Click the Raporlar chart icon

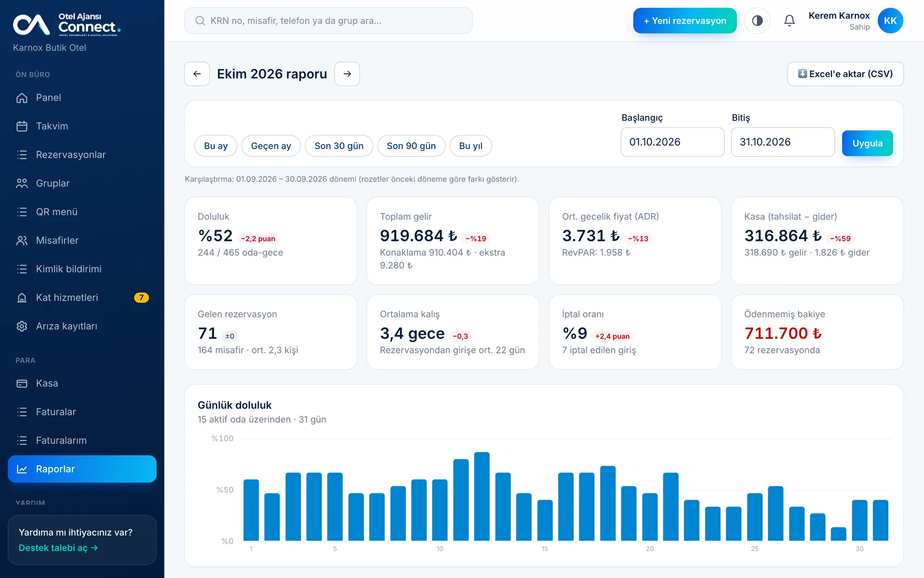[22, 469]
